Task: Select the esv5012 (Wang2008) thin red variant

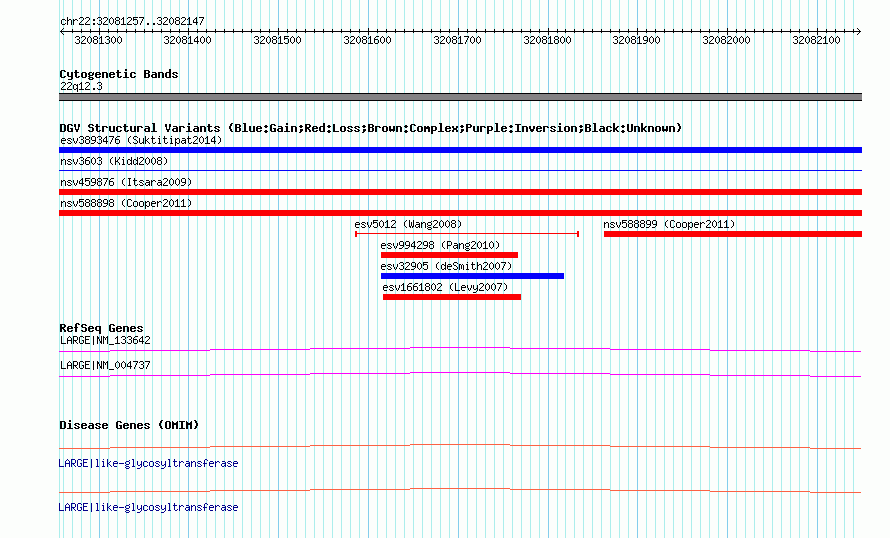Action: pyautogui.click(x=467, y=234)
